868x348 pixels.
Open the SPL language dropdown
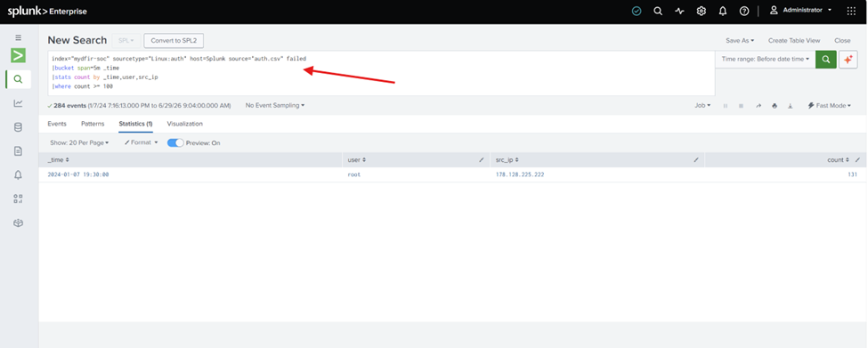(126, 40)
